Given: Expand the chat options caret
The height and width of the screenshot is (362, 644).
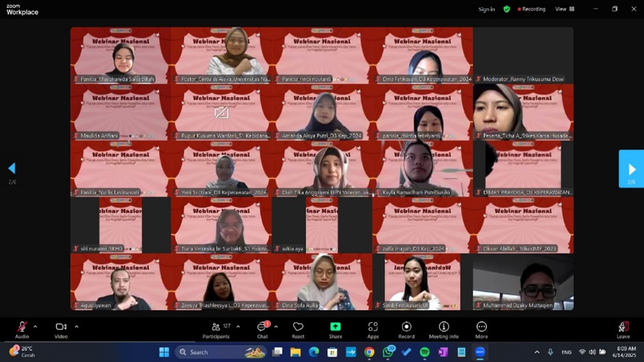Looking at the screenshot, I should tap(276, 327).
